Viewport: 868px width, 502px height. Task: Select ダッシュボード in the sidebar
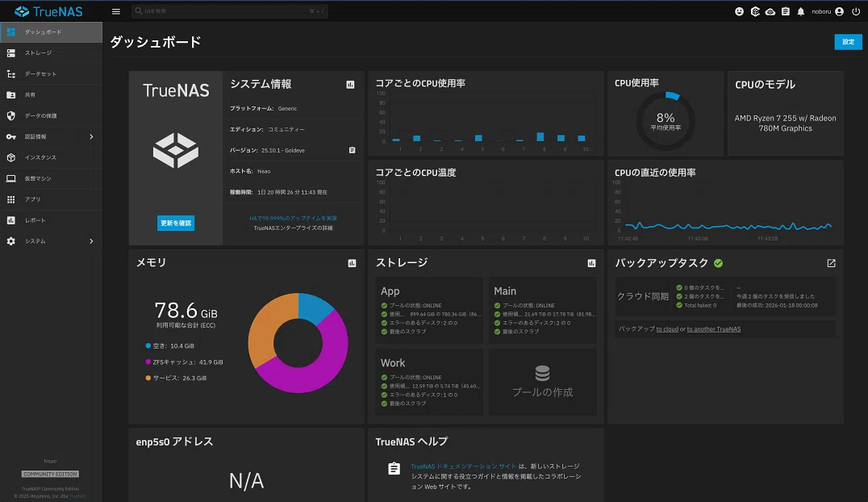51,32
